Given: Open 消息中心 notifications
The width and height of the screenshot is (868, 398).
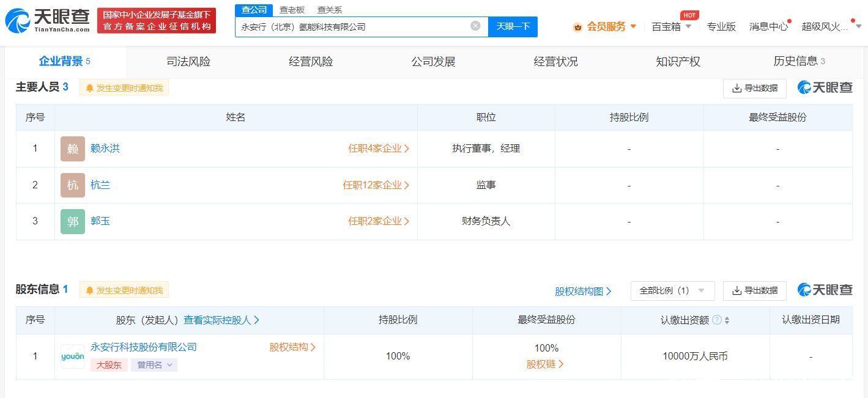Looking at the screenshot, I should pos(769,26).
